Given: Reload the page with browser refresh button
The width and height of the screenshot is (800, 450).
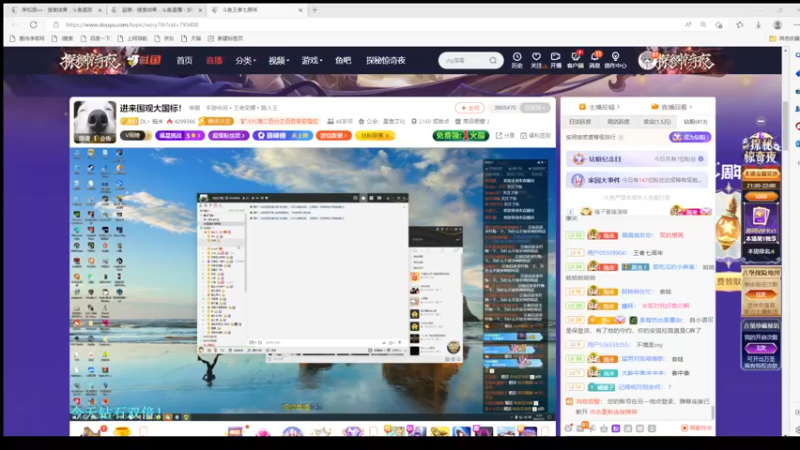Looking at the screenshot, I should [34, 24].
